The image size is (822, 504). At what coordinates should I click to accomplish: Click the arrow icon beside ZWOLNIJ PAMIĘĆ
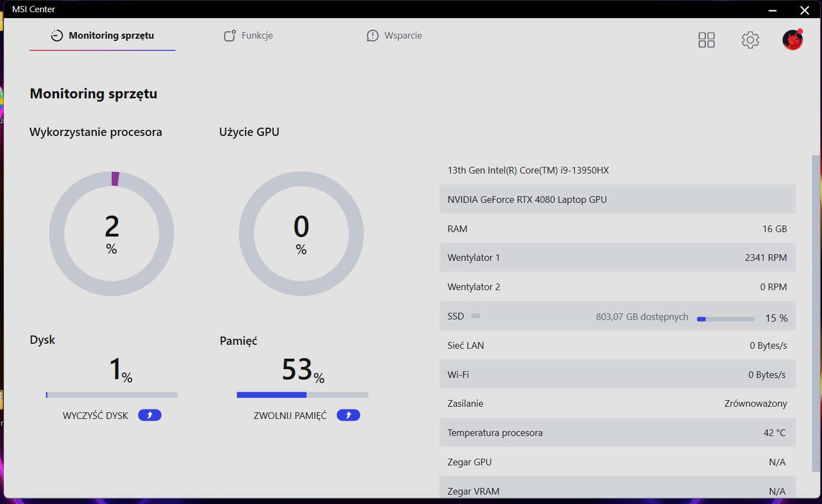348,415
